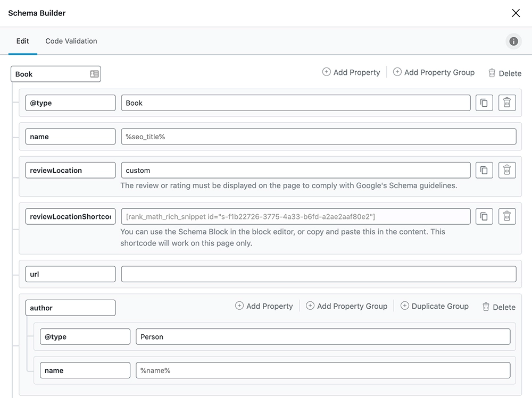
Task: Delete the entire Book schema
Action: point(505,73)
